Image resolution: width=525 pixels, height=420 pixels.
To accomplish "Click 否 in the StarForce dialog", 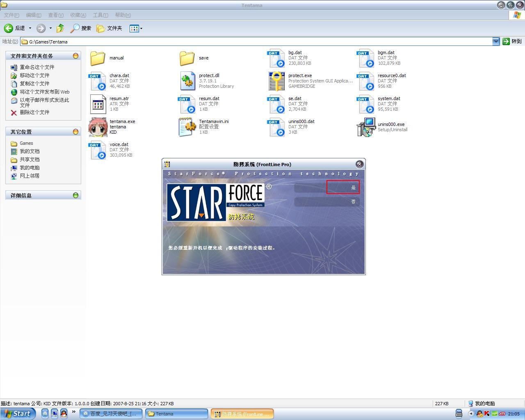I will tap(327, 201).
